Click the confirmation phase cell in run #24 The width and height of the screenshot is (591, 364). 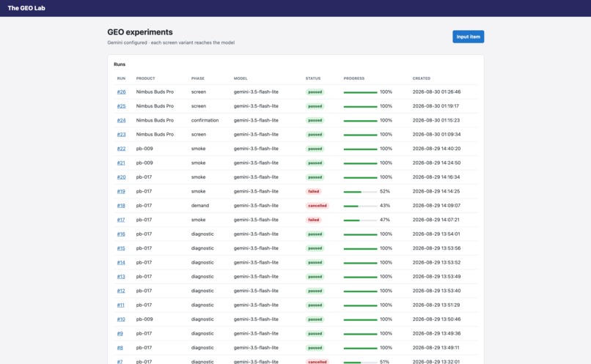tap(205, 120)
